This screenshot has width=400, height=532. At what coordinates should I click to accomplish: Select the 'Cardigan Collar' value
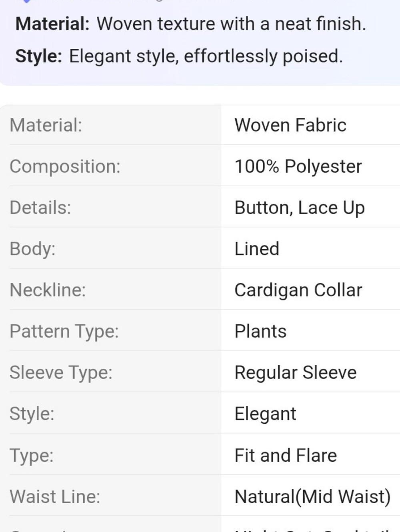(x=298, y=290)
